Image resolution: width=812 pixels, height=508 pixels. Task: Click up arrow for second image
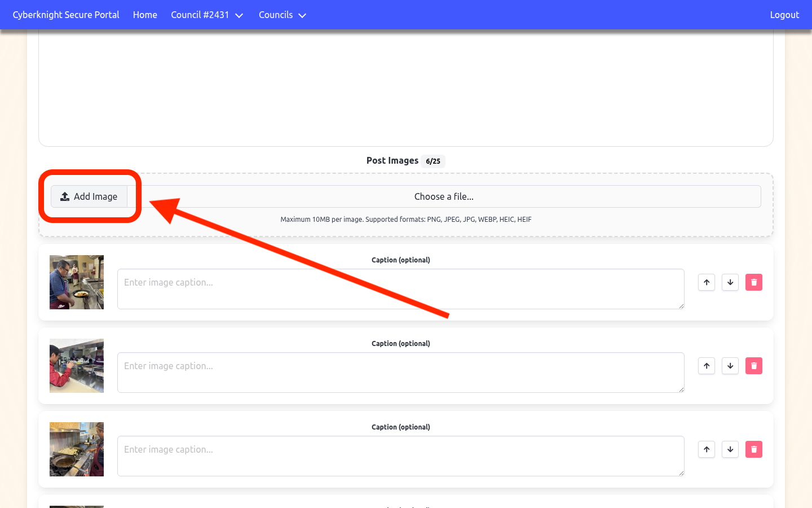point(707,366)
